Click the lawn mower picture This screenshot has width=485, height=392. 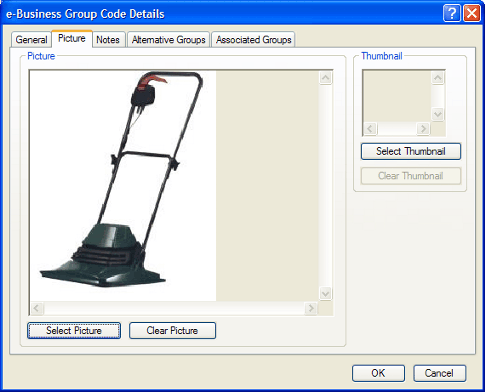123,186
